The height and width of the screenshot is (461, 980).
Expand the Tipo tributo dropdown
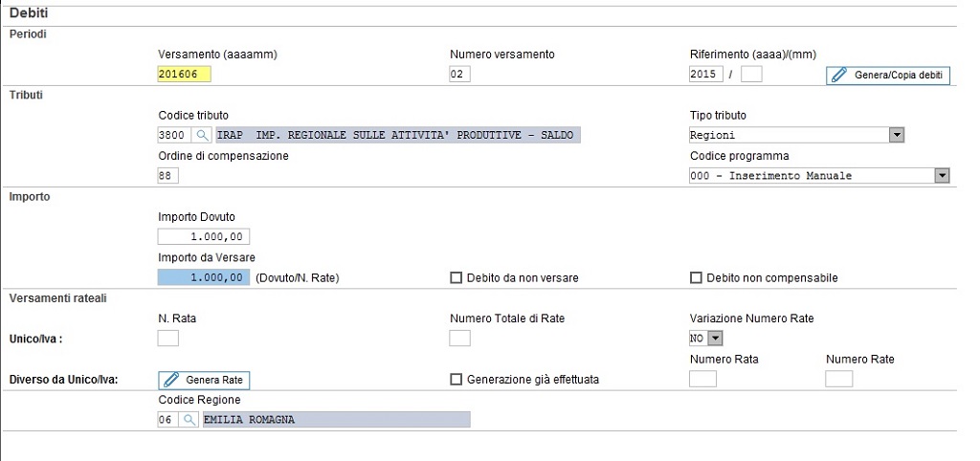[x=897, y=135]
